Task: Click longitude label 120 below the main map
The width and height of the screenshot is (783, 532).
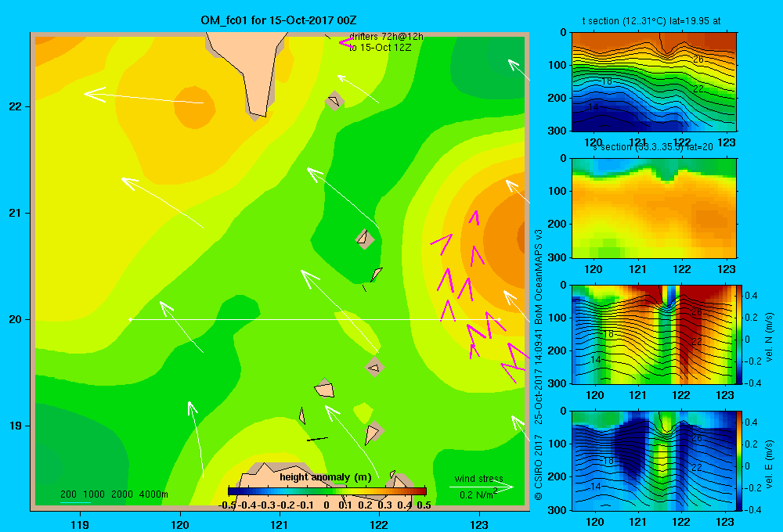Action: [x=180, y=524]
